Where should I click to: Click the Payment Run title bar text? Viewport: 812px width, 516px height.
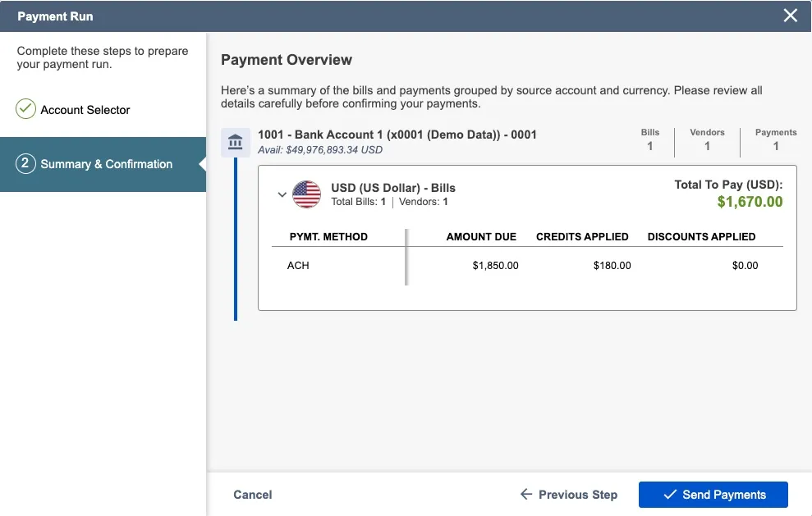click(55, 16)
